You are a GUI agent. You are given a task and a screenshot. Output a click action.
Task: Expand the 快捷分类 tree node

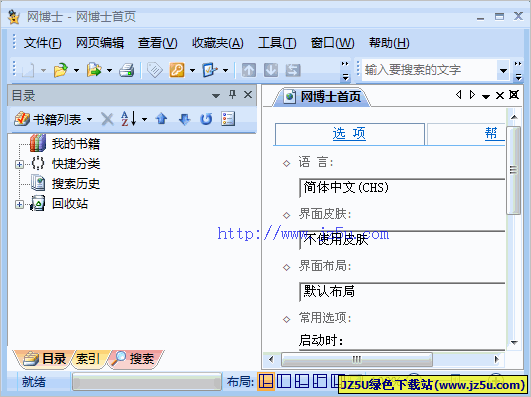pos(19,165)
